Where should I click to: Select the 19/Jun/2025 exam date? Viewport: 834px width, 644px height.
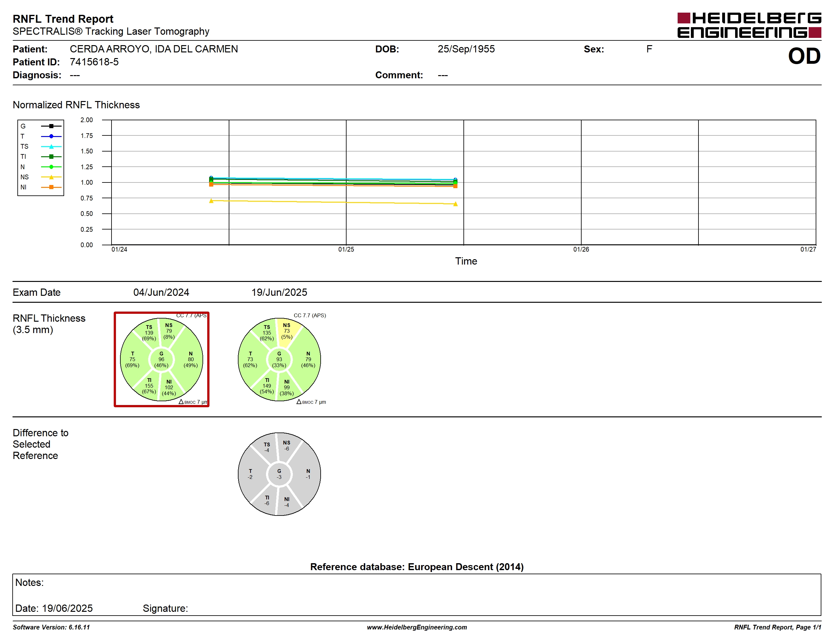point(279,293)
